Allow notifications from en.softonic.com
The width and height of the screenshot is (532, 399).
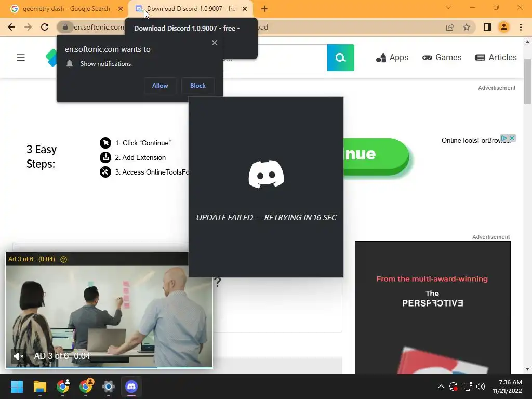(x=160, y=86)
